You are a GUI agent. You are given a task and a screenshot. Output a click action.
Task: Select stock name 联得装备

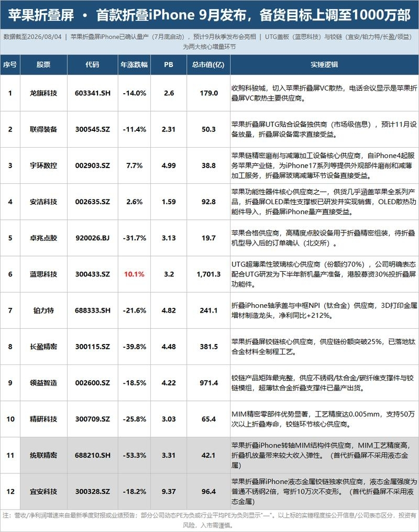pos(43,129)
